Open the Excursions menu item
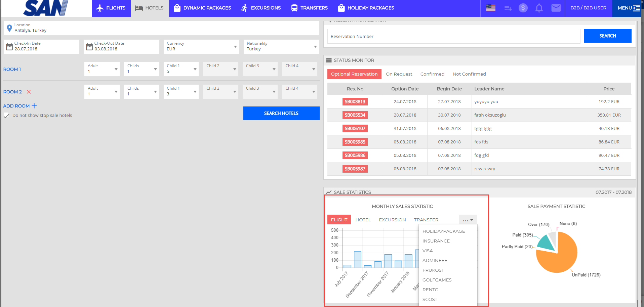Image resolution: width=644 pixels, height=307 pixels. coord(261,8)
